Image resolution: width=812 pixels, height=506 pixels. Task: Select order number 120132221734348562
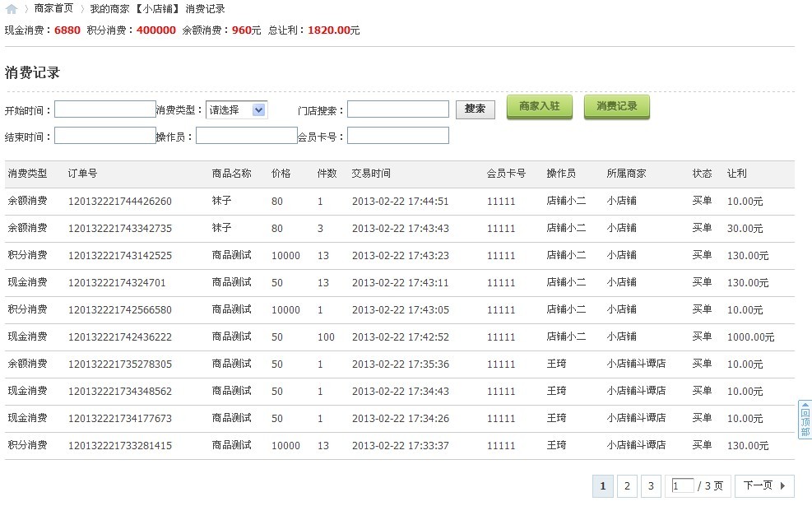(x=119, y=392)
